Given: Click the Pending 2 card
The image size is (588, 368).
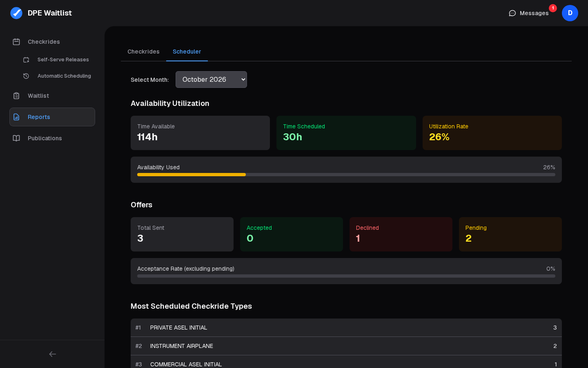Looking at the screenshot, I should tap(510, 234).
